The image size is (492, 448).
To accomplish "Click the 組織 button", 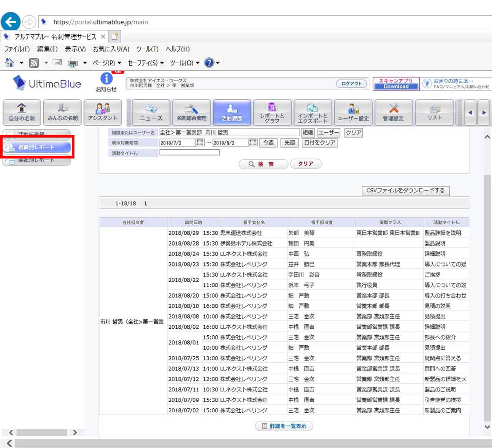I will 308,133.
